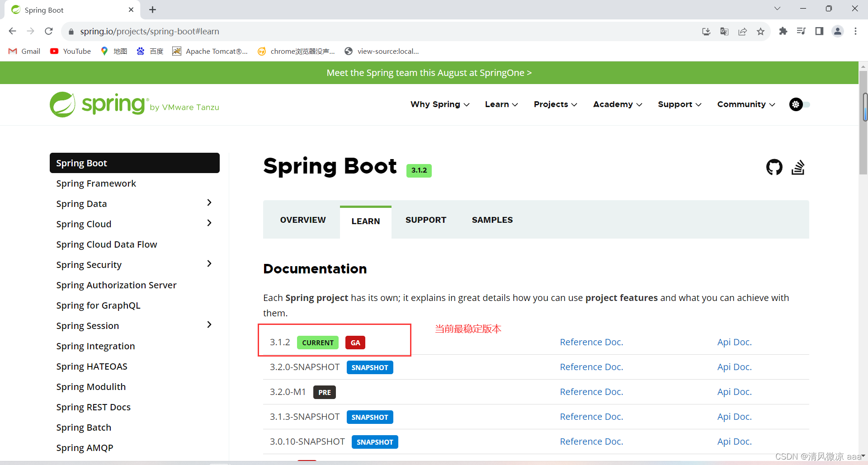Open Reference Doc. for 3.2.0-M1
This screenshot has height=465, width=868.
tap(591, 392)
